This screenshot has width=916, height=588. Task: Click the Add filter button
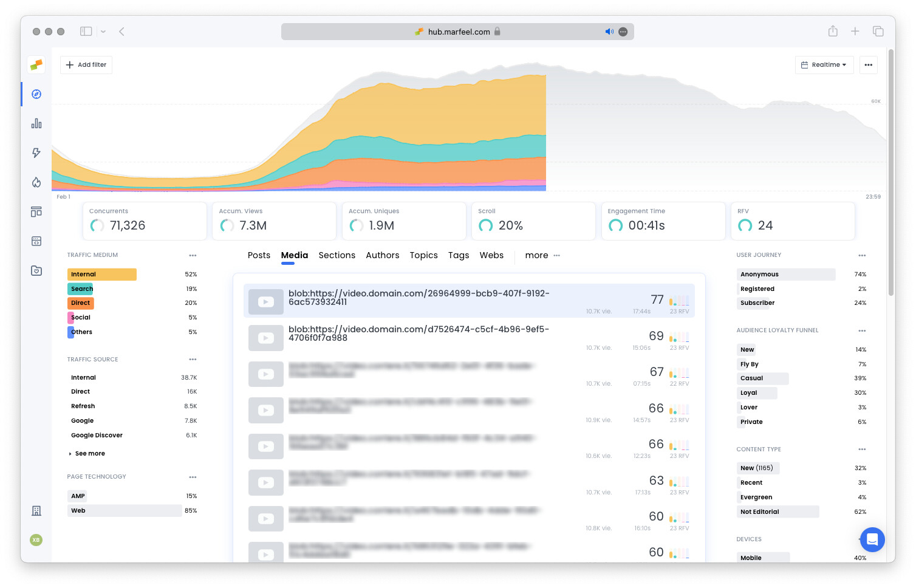tap(86, 64)
